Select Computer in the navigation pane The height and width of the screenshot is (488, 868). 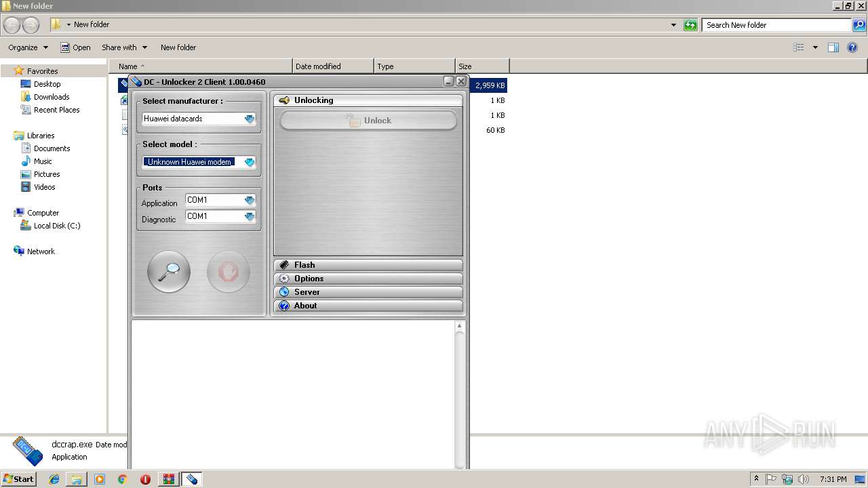(x=43, y=213)
